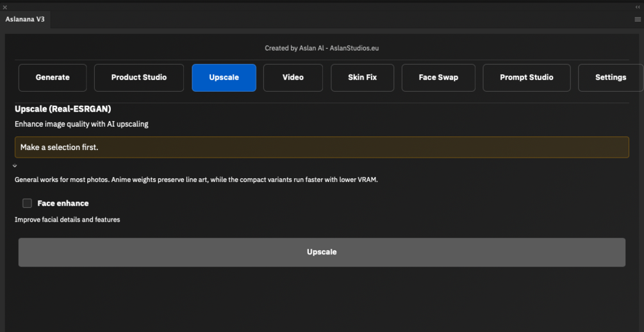Go to the Video tab
The height and width of the screenshot is (332, 644).
293,78
